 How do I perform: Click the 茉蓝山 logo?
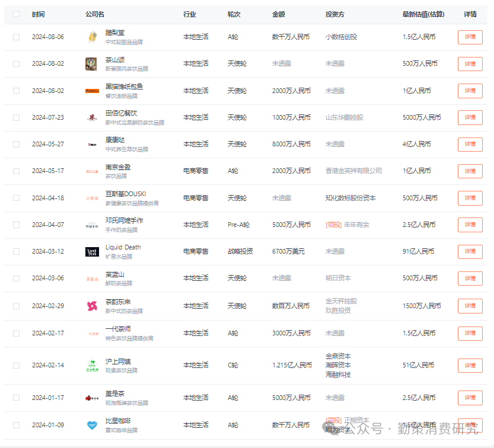(x=92, y=279)
